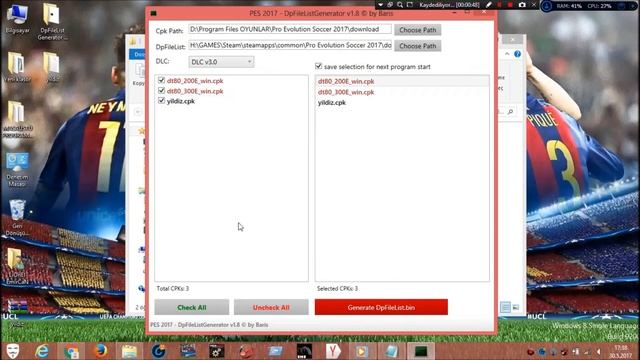
Task: Click the gear settings app on the taskbar
Action: (217, 351)
